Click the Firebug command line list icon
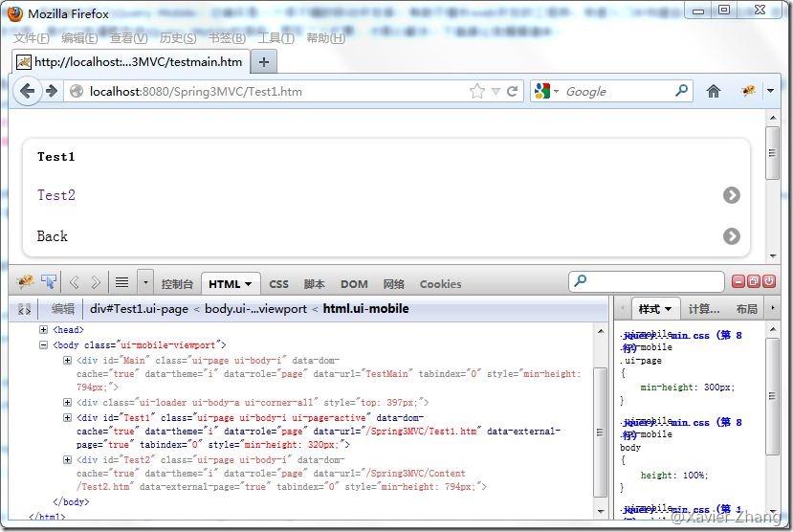The width and height of the screenshot is (793, 532). [x=121, y=282]
